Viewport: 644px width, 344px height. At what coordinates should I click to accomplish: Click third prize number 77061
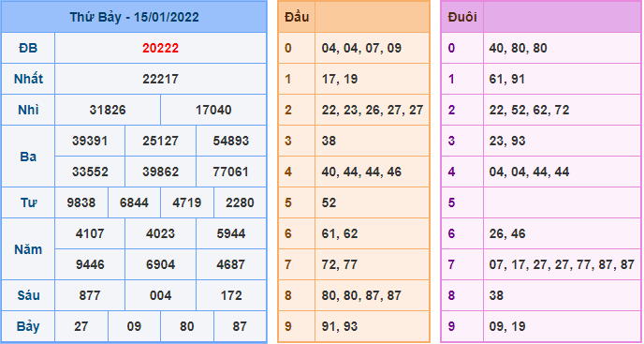[231, 172]
